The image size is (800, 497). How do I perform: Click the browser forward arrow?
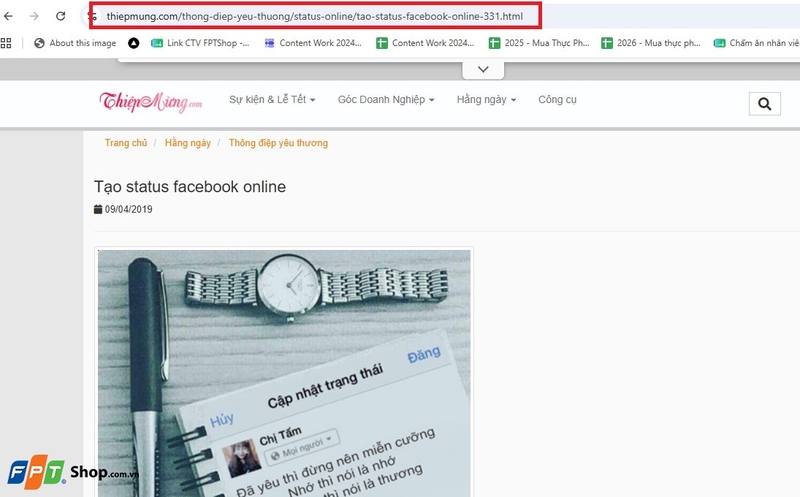click(x=34, y=16)
